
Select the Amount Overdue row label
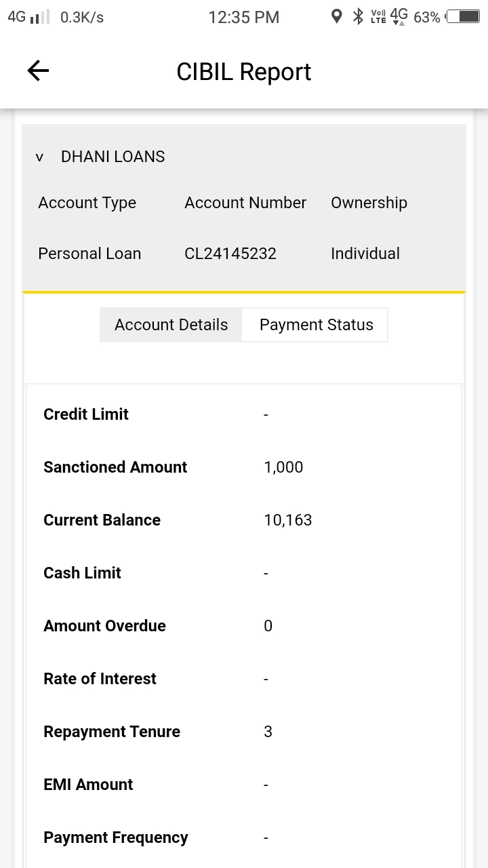pyautogui.click(x=104, y=626)
